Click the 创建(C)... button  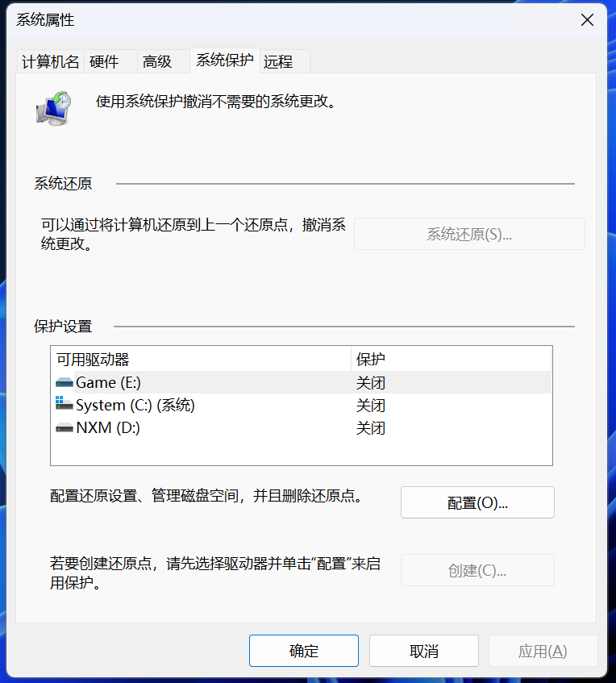click(477, 570)
